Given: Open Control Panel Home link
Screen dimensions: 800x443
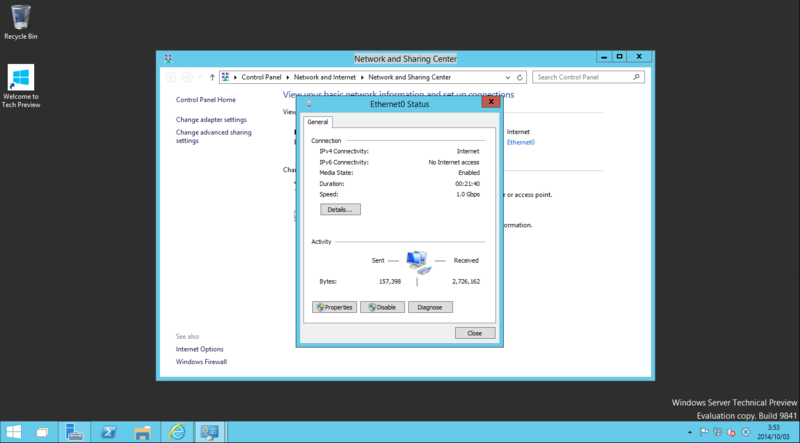Looking at the screenshot, I should 206,100.
